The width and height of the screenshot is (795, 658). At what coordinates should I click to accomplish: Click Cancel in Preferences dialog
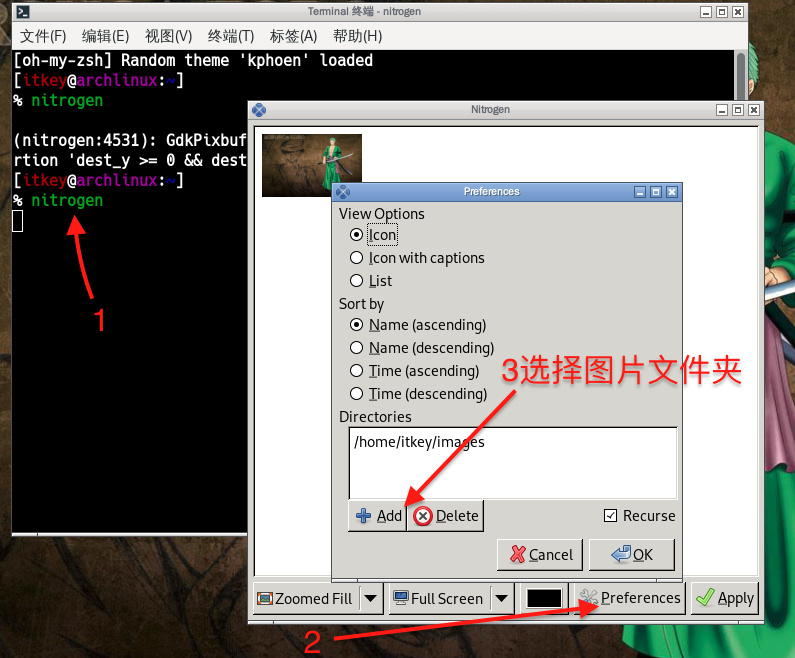[x=540, y=555]
